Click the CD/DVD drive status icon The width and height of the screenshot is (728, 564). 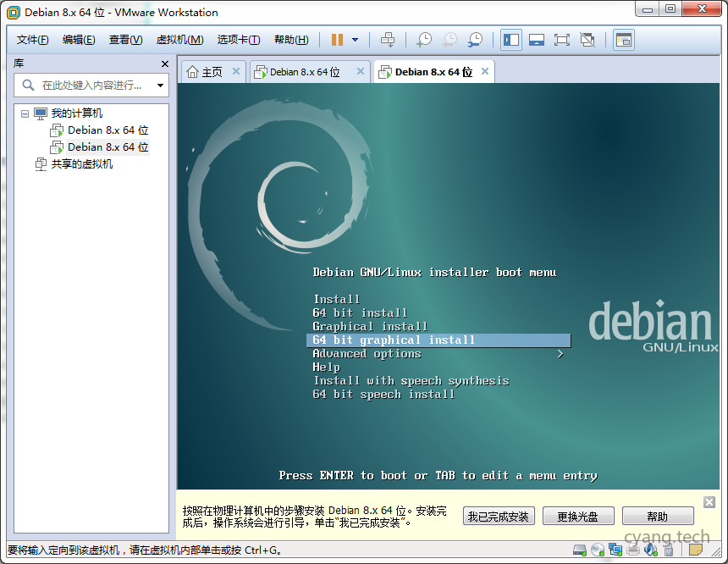click(x=598, y=550)
